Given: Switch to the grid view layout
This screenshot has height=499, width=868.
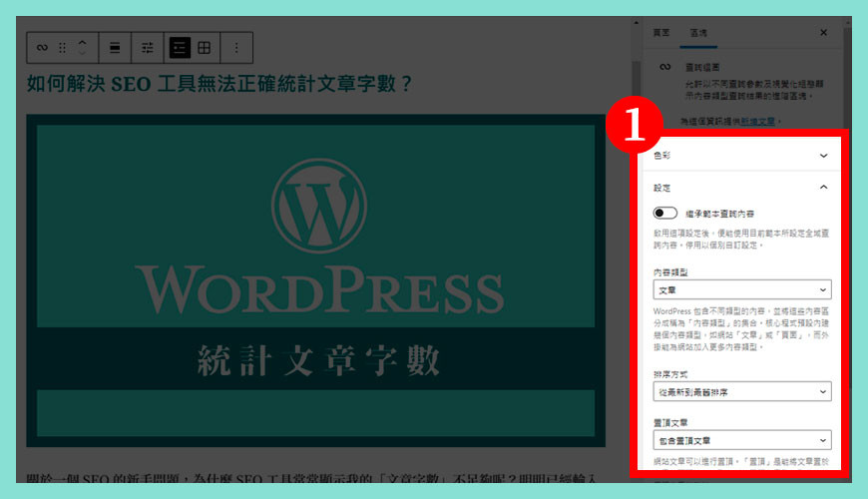Looking at the screenshot, I should coord(205,48).
